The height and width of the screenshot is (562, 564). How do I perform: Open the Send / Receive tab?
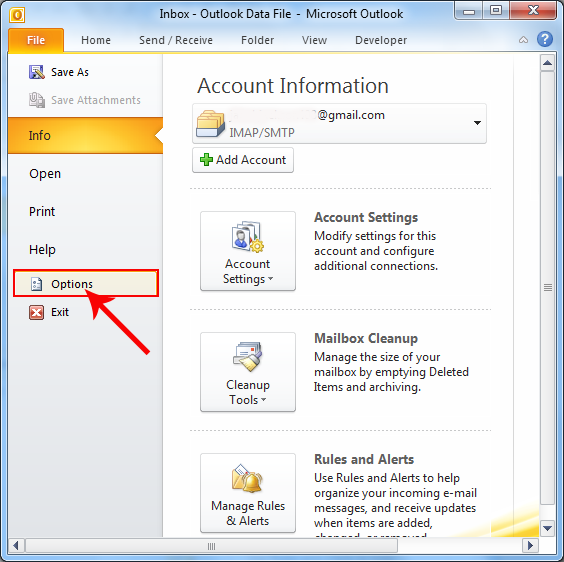tap(176, 40)
